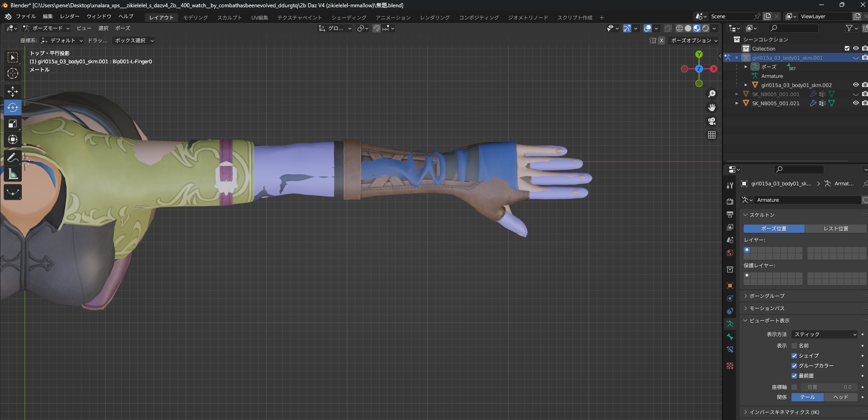Select the Select Box tool
The width and height of the screenshot is (868, 420).
point(13,57)
